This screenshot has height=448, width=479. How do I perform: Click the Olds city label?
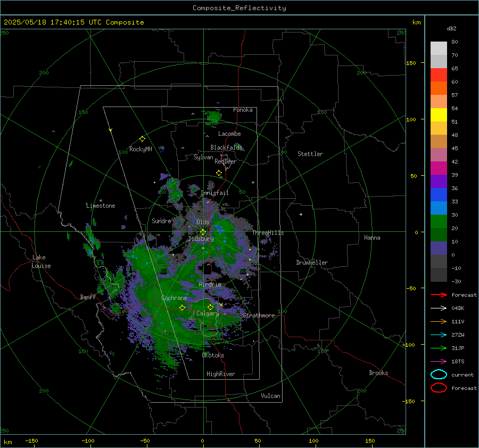click(203, 222)
